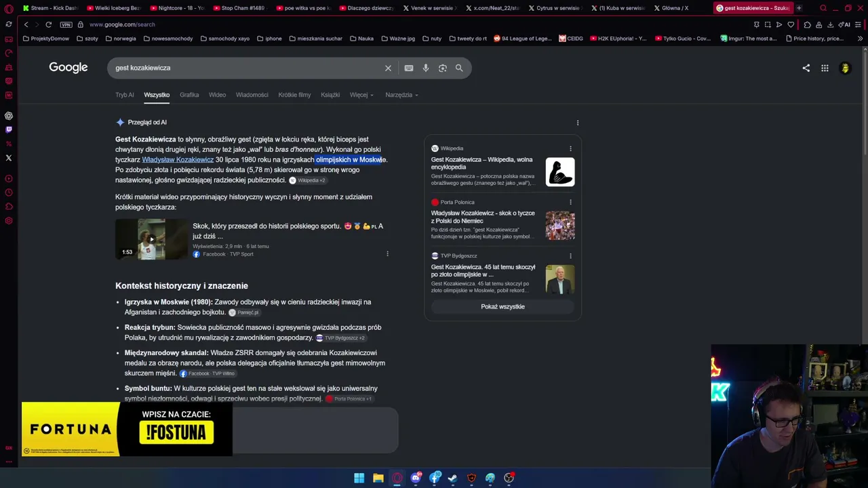Image resolution: width=868 pixels, height=488 pixels.
Task: Open the Google account avatar
Action: [845, 68]
